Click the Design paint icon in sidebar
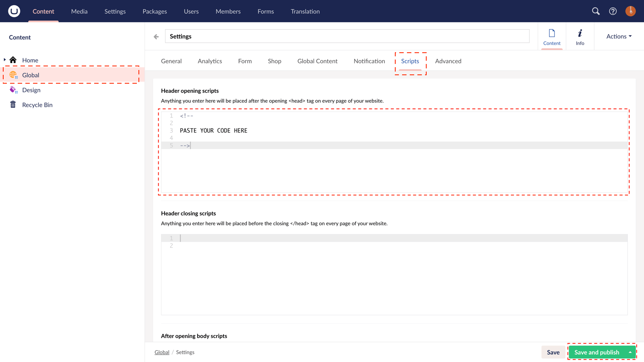Screen dimensions: 644x362 (x=13, y=90)
